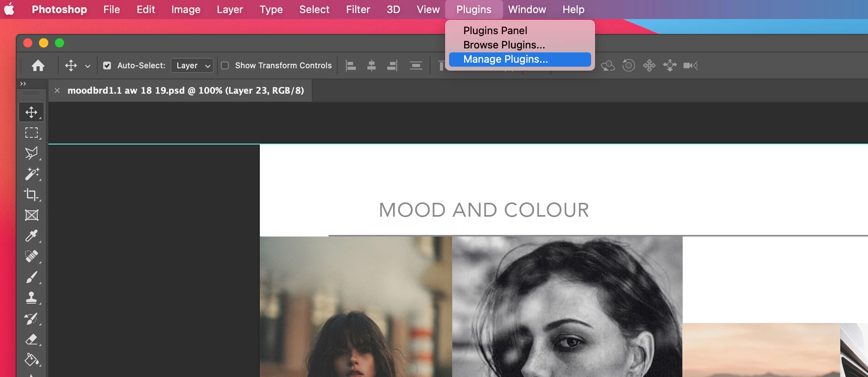Select the Eyedropper tool
Image resolution: width=868 pixels, height=377 pixels.
point(31,236)
